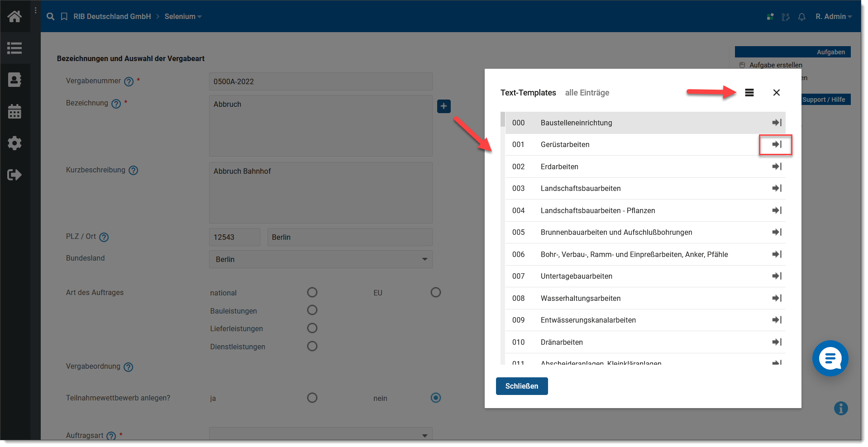This screenshot has height=447, width=868.
Task: Open the list menu icon in sidebar
Action: coord(14,48)
